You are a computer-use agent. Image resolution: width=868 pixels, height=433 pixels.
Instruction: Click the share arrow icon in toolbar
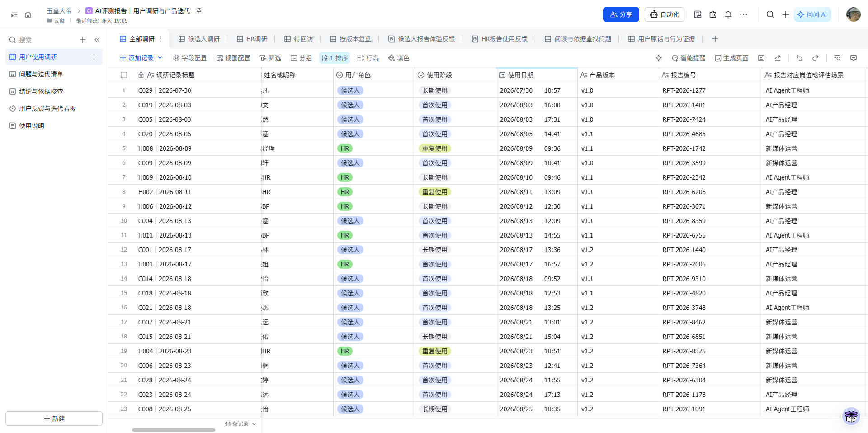778,58
